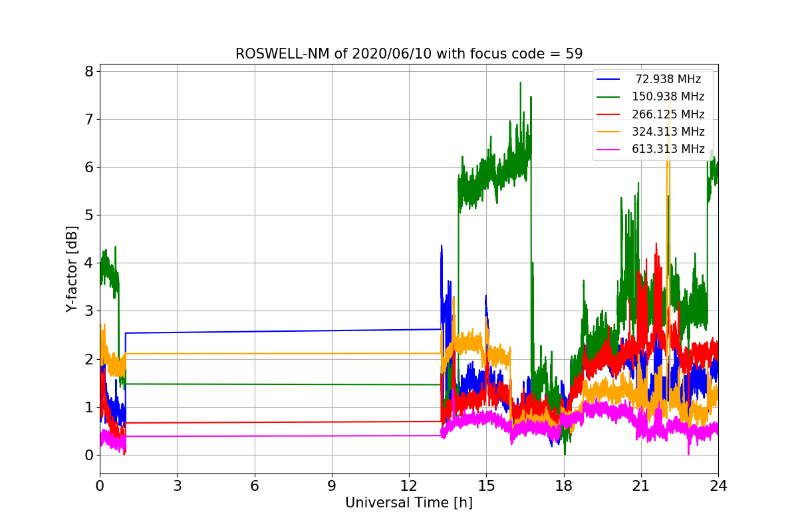Select the 324.313 MHz legend label
This screenshot has height=532, width=798.
pos(668,132)
